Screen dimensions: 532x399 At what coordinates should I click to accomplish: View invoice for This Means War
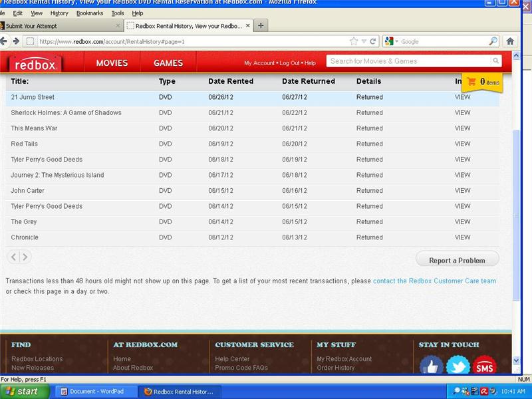click(462, 128)
